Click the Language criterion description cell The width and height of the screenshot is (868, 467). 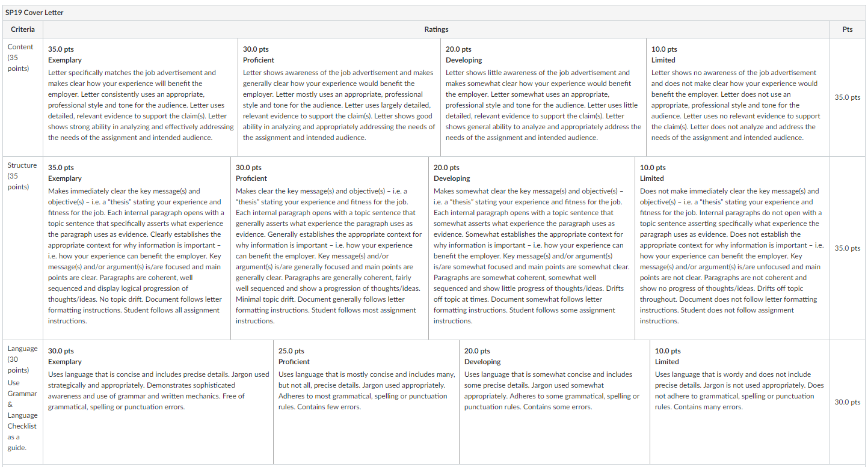pyautogui.click(x=23, y=401)
